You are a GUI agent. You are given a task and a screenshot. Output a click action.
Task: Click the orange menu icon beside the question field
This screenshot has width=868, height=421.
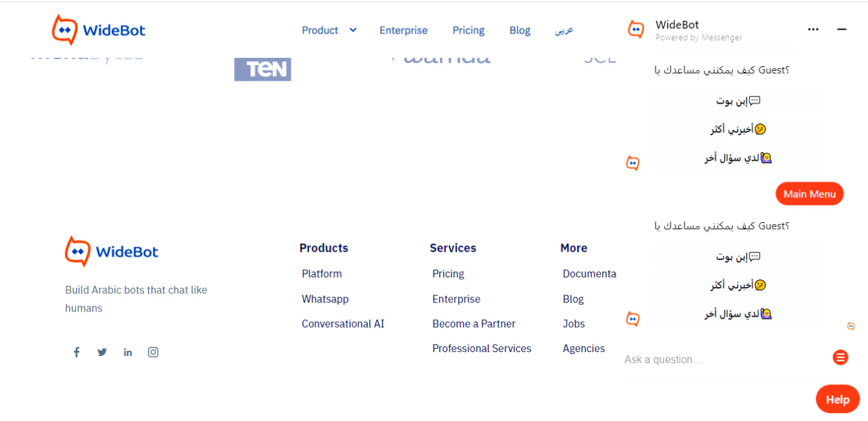[840, 357]
